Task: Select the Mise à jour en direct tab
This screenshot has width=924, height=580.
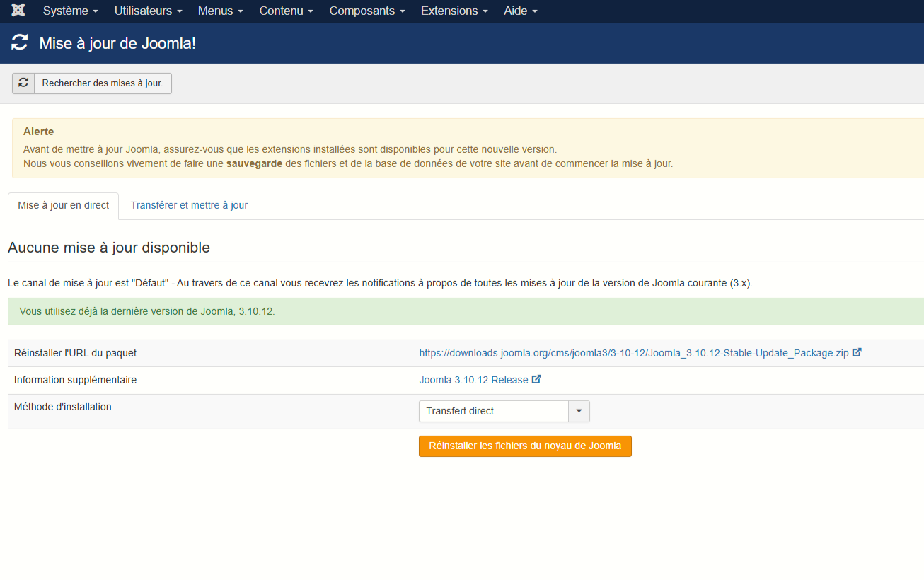Action: point(64,205)
